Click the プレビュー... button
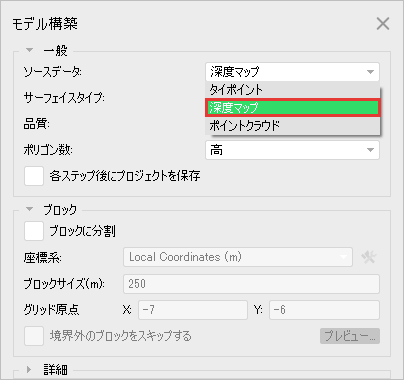 (350, 336)
